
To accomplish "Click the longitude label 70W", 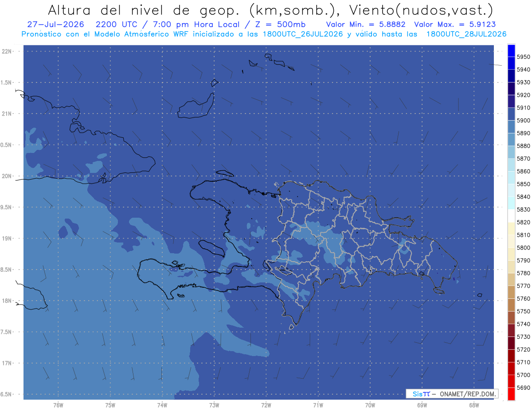I will tap(370, 405).
